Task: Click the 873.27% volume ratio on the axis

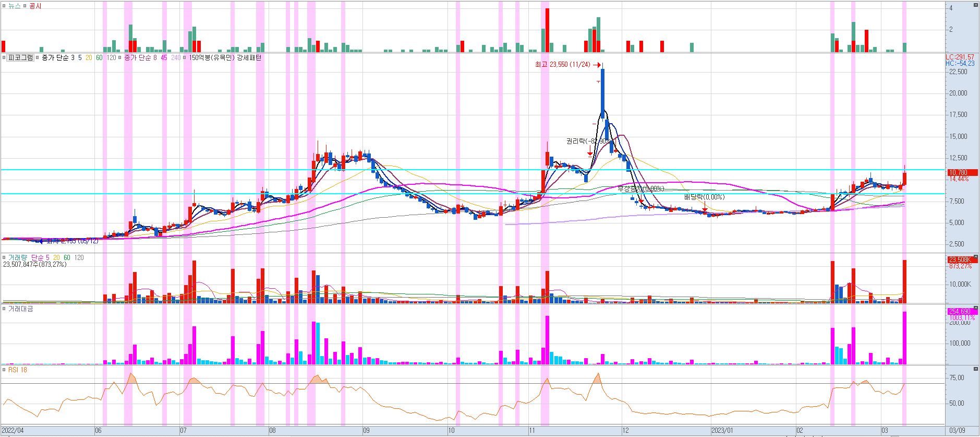Action: coord(960,266)
